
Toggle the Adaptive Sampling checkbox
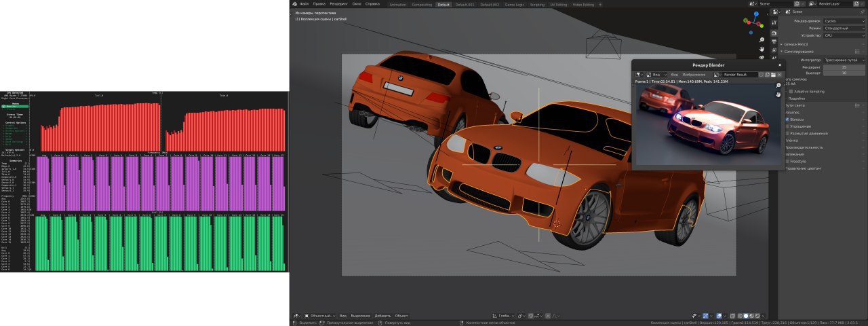[791, 91]
